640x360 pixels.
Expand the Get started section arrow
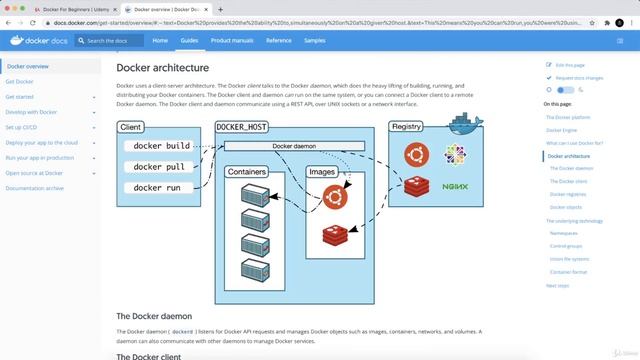click(94, 97)
